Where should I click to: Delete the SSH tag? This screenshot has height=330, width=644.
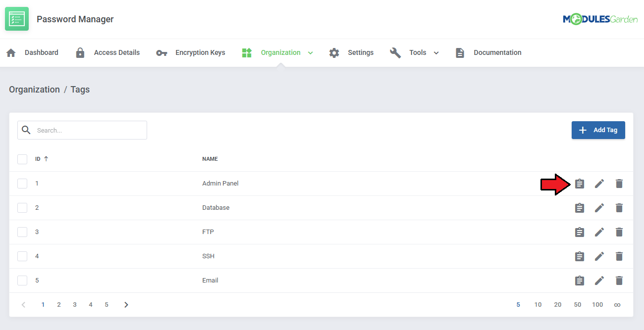tap(619, 256)
